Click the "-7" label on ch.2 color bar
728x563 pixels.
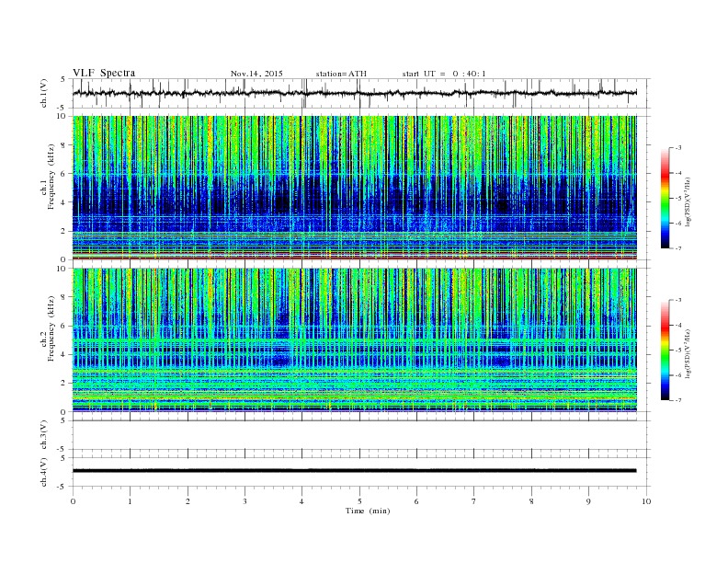coord(677,400)
